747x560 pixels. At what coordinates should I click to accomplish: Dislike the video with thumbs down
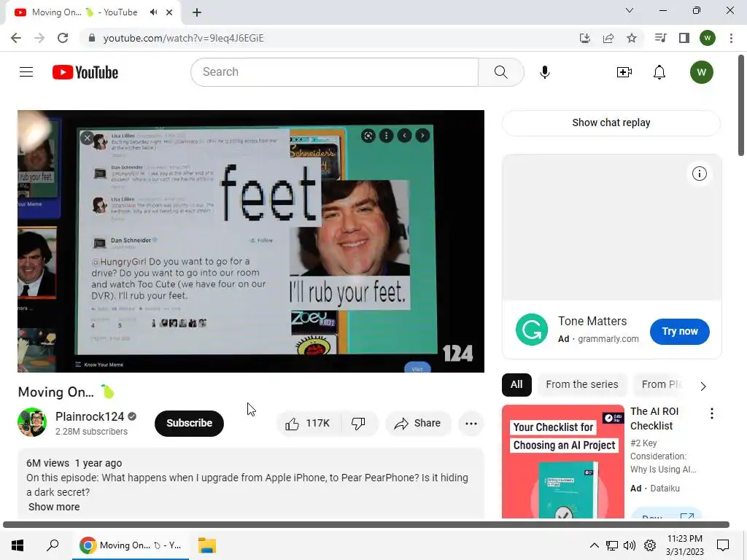point(359,424)
